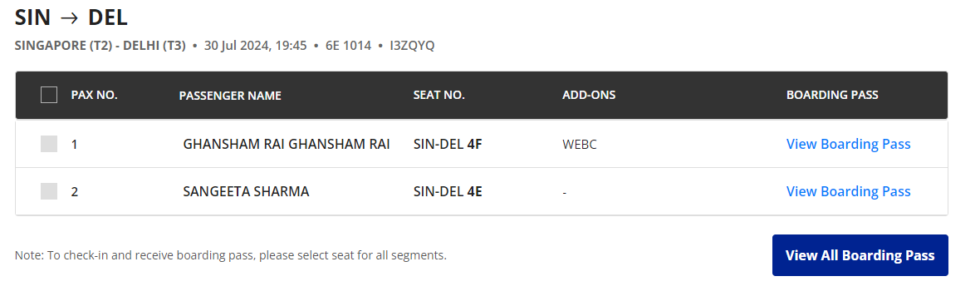980x301 pixels.
Task: Click the SIN → DEL route heading
Action: coord(71,17)
